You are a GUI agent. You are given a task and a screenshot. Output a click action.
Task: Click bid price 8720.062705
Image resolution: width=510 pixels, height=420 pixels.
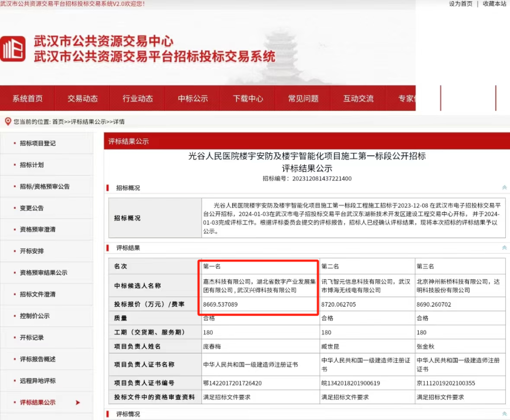coord(339,305)
